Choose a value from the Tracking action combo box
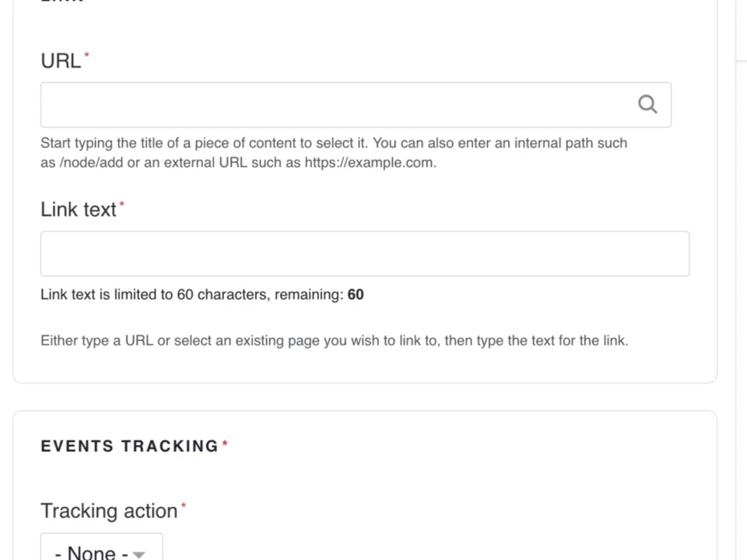 (101, 551)
